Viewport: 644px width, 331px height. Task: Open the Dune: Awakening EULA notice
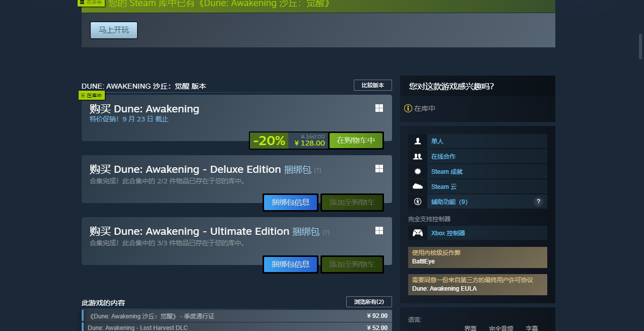click(478, 285)
